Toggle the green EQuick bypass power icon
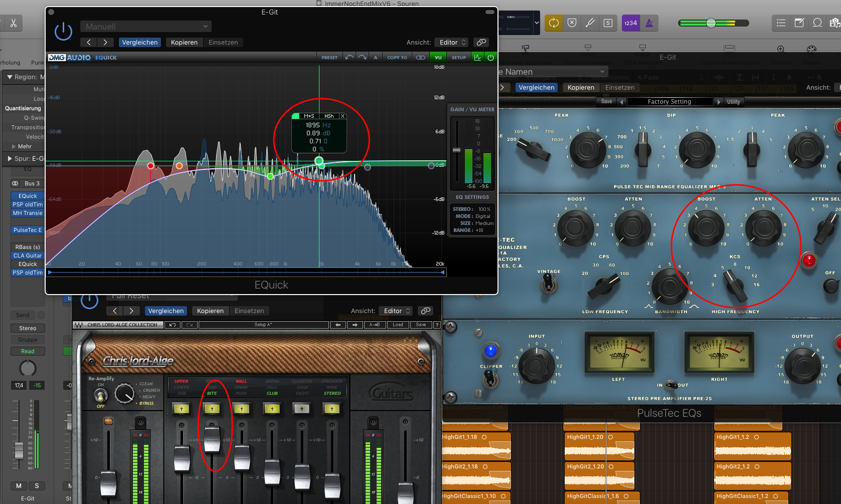The image size is (841, 504). [490, 58]
